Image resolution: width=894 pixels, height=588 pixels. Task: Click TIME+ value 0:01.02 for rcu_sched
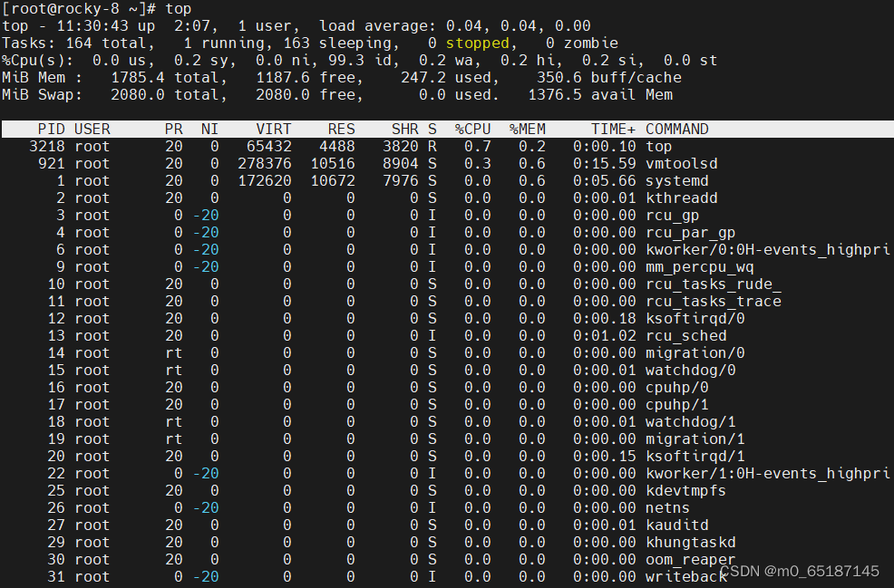coord(605,335)
